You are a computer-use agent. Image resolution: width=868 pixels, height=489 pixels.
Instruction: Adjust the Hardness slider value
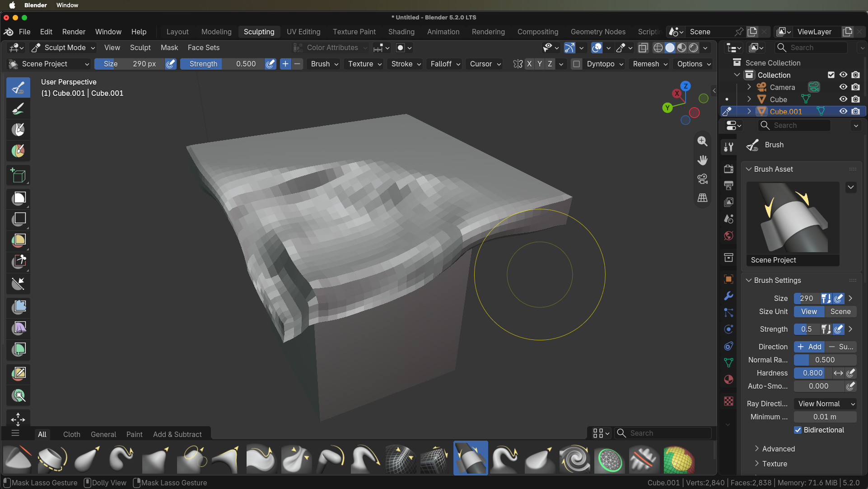(813, 373)
